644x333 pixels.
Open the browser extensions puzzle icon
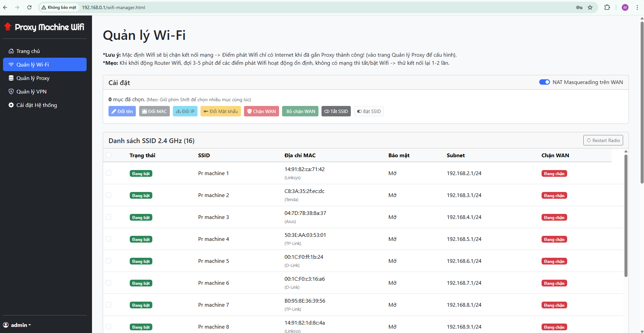tap(607, 7)
